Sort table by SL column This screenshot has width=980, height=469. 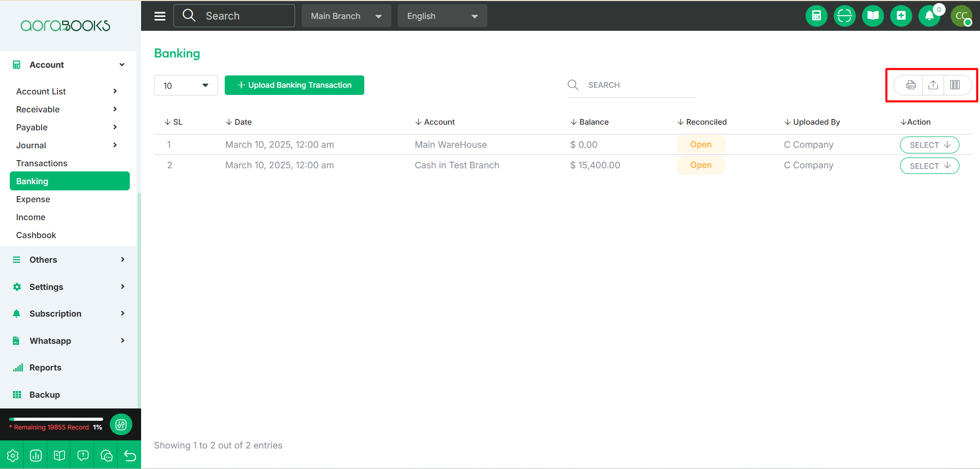click(173, 122)
